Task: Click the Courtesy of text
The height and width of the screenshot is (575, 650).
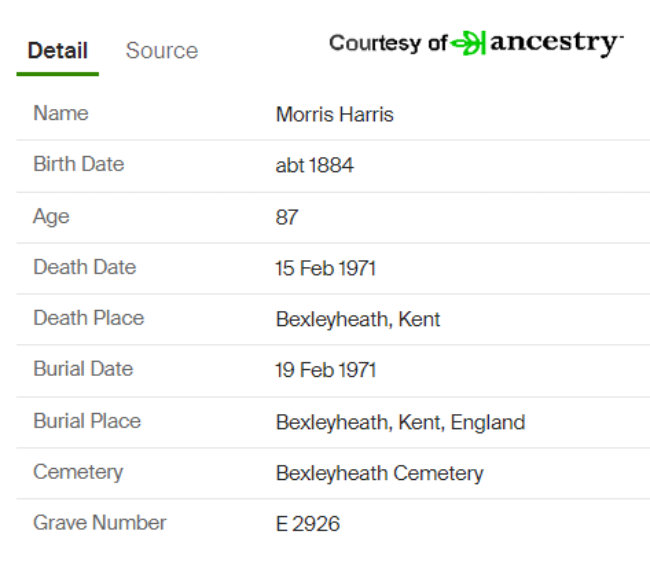Action: [388, 43]
